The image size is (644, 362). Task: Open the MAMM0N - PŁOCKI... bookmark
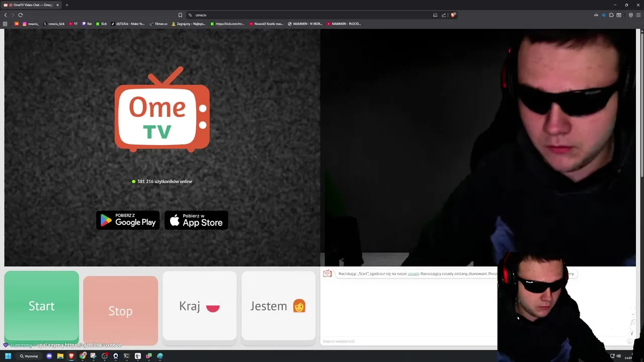(344, 24)
